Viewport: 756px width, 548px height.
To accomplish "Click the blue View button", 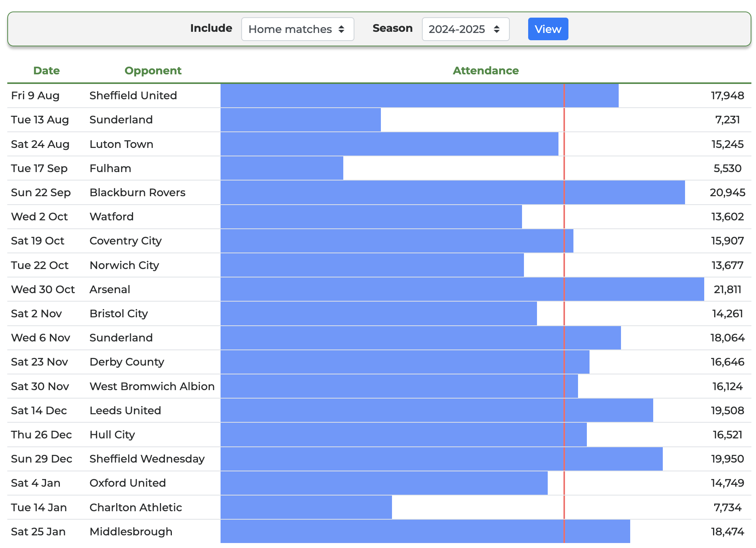I will [548, 29].
